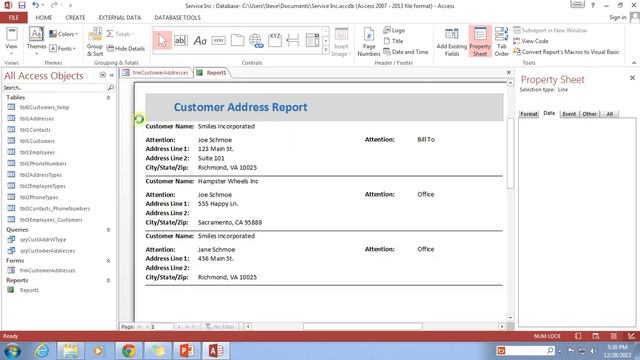Choose the Tab Control icon

[237, 40]
